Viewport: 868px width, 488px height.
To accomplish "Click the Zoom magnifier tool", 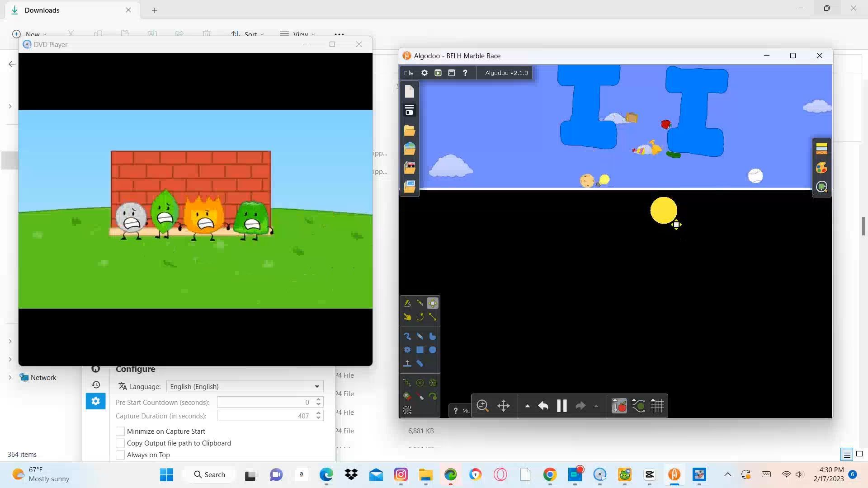I will point(482,406).
